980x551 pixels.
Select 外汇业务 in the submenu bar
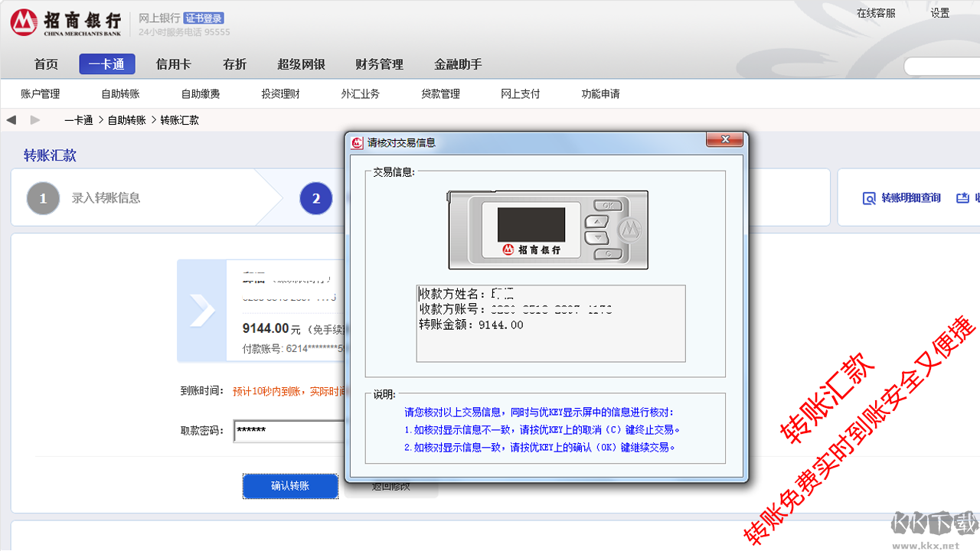361,94
